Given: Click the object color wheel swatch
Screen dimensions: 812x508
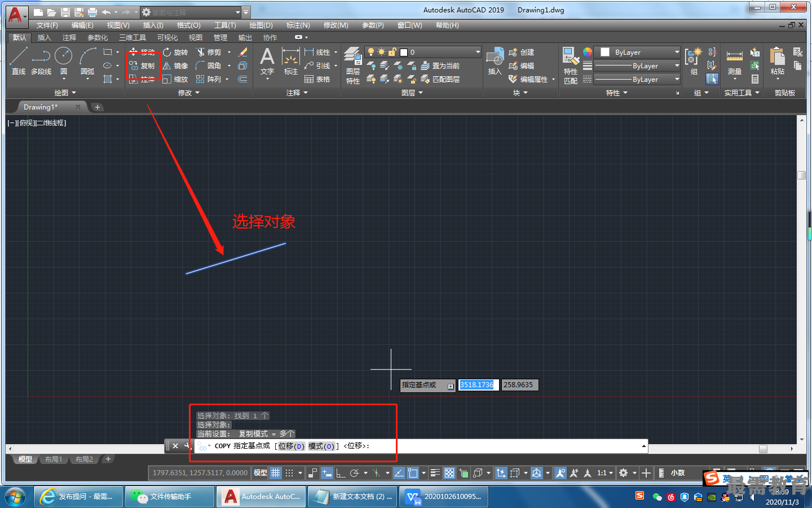Looking at the screenshot, I should pyautogui.click(x=588, y=52).
